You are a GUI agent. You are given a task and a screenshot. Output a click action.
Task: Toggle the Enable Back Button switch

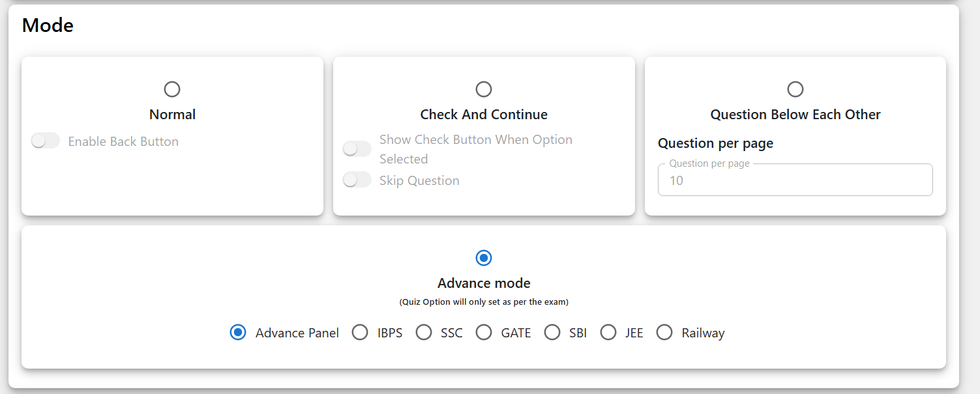[x=45, y=141]
